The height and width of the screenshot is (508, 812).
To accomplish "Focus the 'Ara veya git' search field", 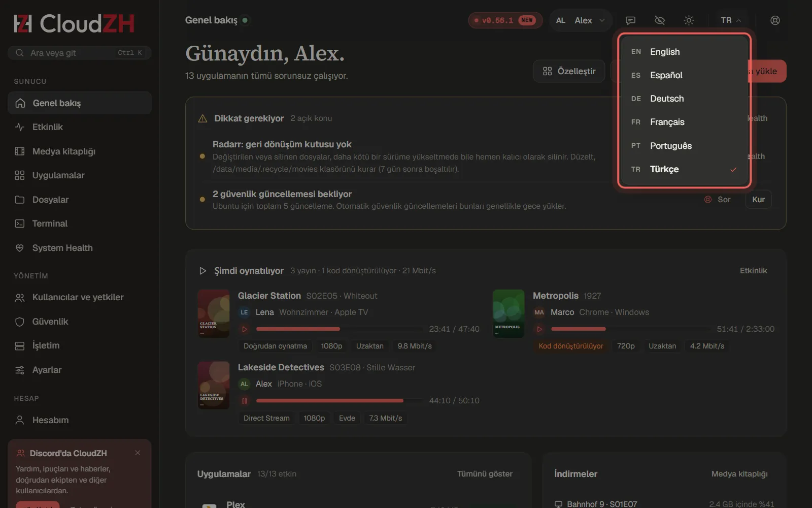I will (80, 53).
